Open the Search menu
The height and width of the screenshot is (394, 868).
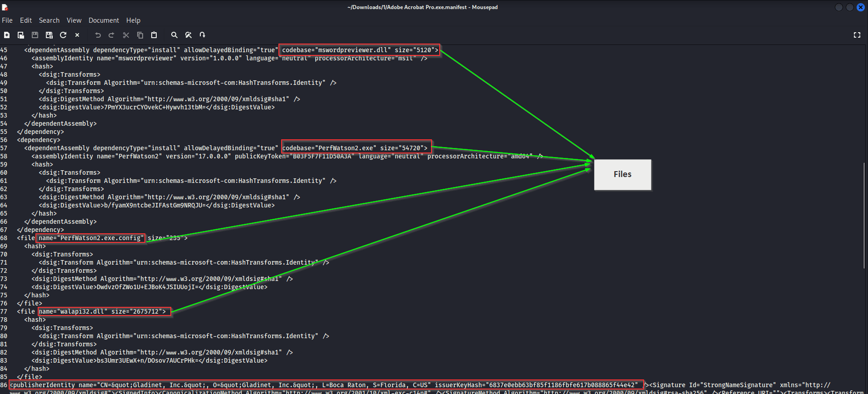tap(49, 20)
